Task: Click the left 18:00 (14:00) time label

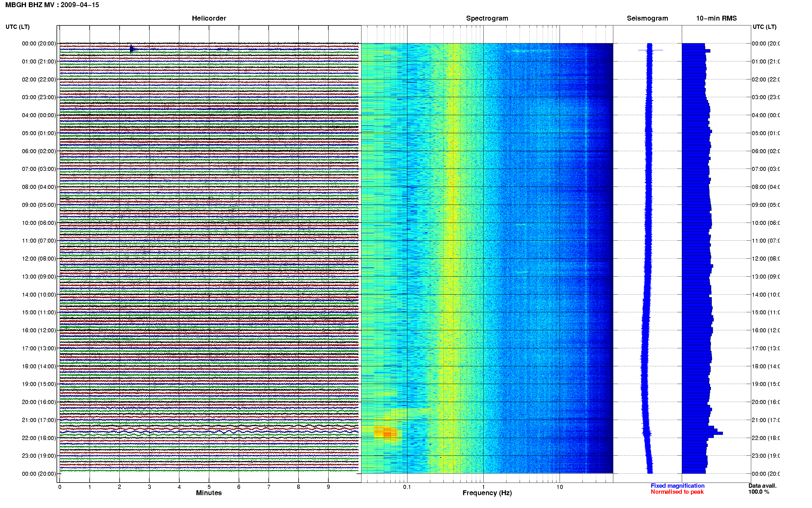Action: [39, 366]
